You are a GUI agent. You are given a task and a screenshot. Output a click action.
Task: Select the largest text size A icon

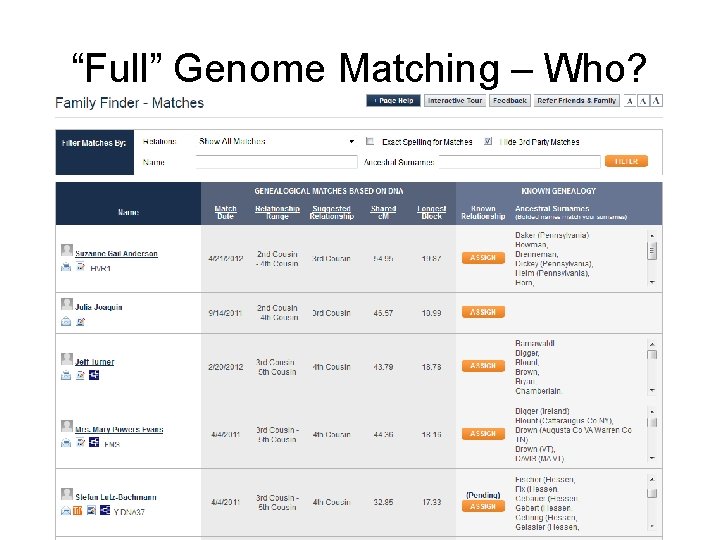click(656, 101)
